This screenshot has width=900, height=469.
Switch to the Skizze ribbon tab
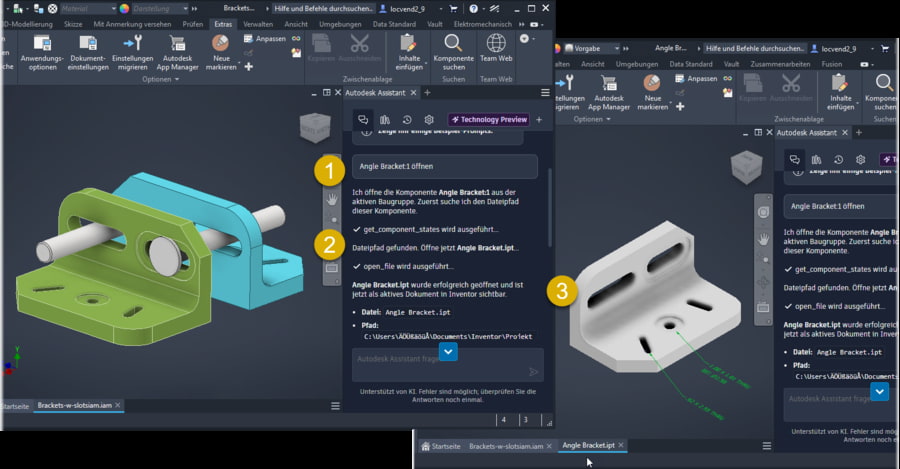tap(73, 24)
